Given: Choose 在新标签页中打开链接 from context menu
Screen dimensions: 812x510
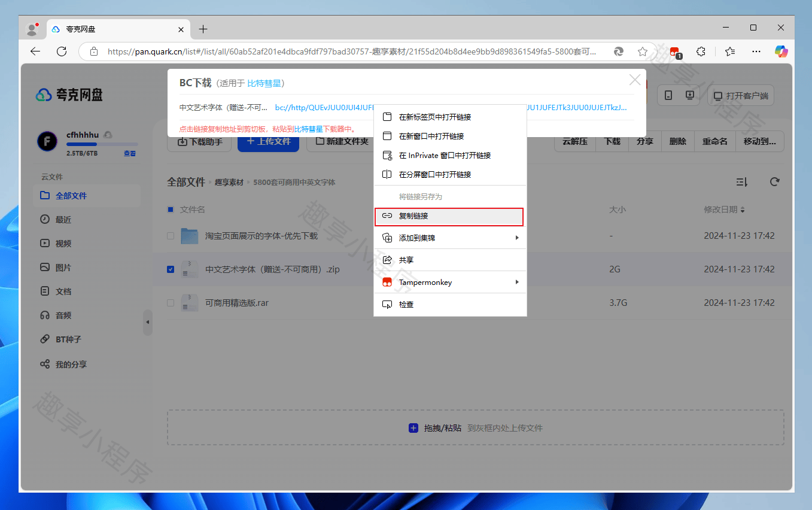Looking at the screenshot, I should click(449, 117).
